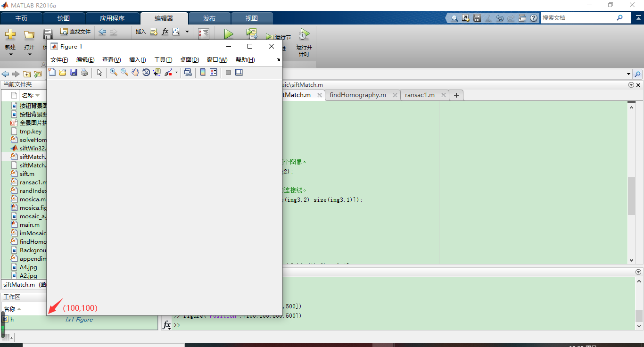Switch to the View ribbon tab

point(252,18)
